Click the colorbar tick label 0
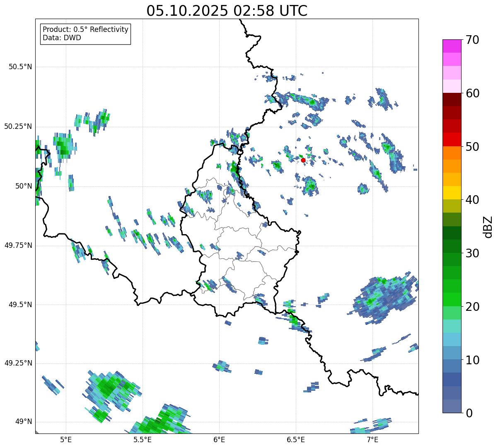Image resolution: width=498 pixels, height=448 pixels. pyautogui.click(x=470, y=413)
